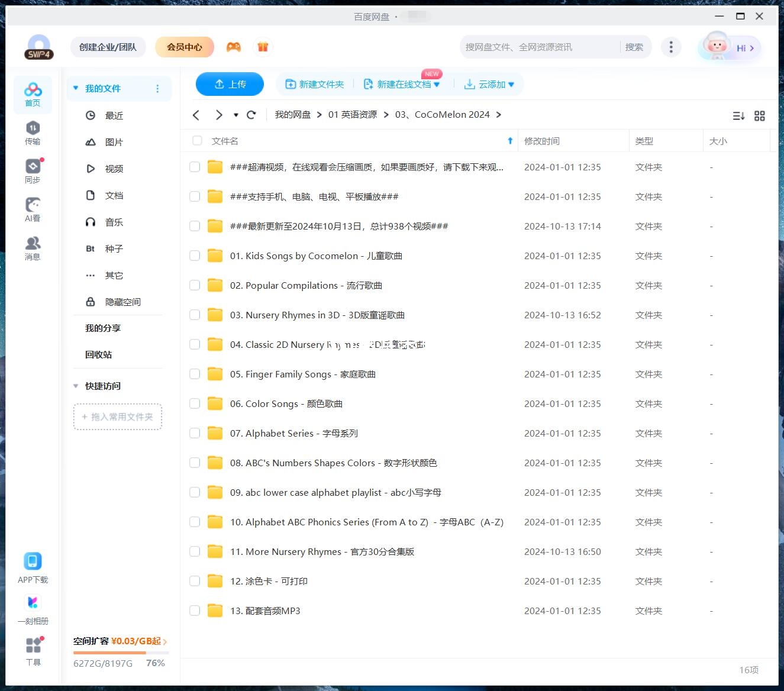Check the box for 07. Alphabet Series

(x=195, y=433)
